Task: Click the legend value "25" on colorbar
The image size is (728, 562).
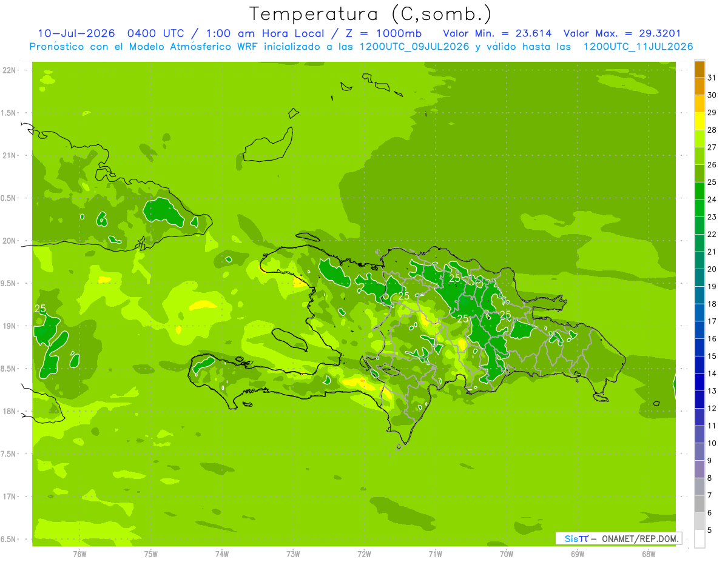Action: 712,182
